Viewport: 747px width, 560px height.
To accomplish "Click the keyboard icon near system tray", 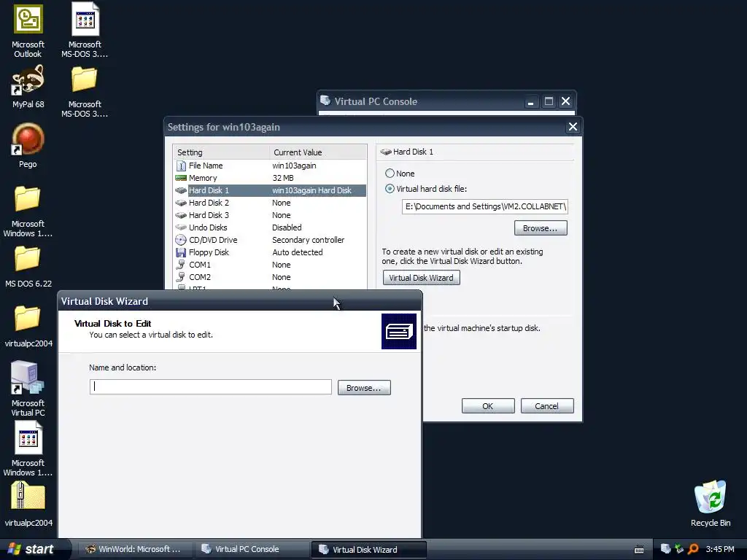I will [x=639, y=550].
